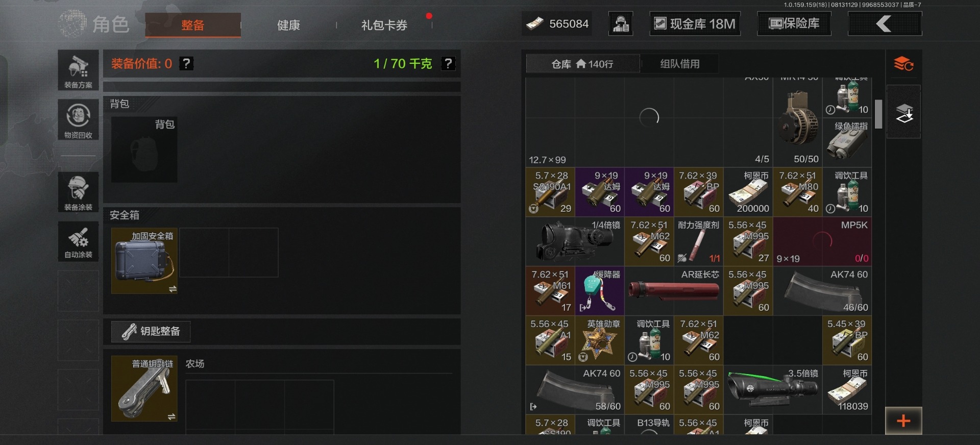Screen dimensions: 980x445
Task: Select the 组队借用 tab
Action: pyautogui.click(x=680, y=64)
